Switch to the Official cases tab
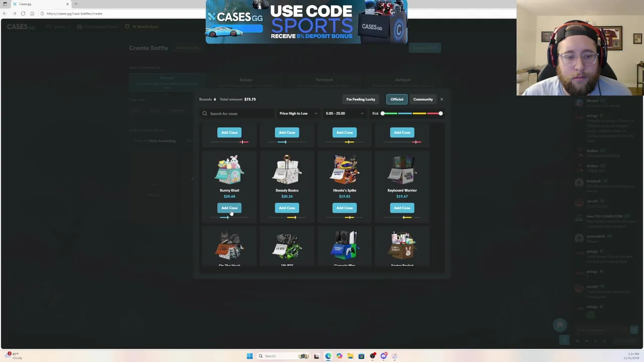 397,99
